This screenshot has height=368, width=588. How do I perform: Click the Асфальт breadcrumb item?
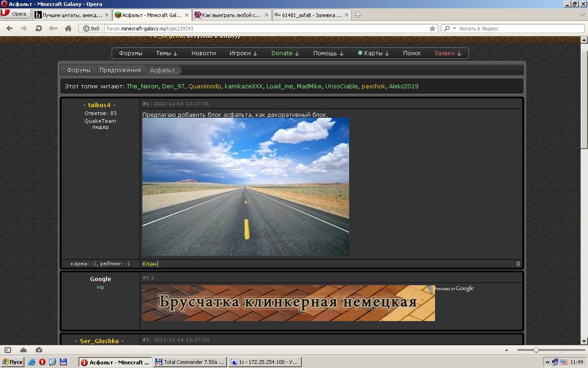pyautogui.click(x=162, y=70)
